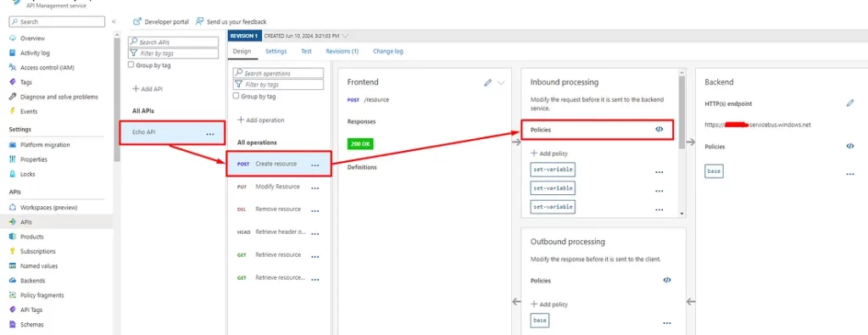Click the Search APIs field
Viewport: 868px width, 335px height.
click(173, 42)
